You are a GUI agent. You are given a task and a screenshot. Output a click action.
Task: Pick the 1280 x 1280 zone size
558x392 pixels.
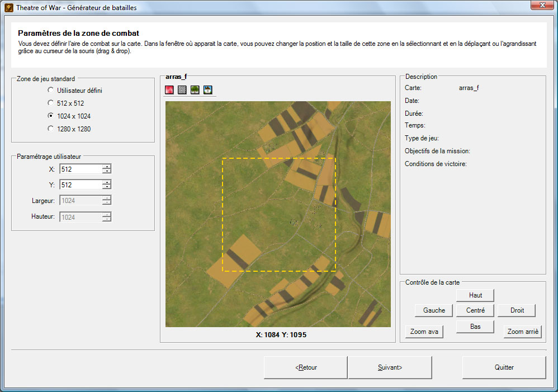51,129
